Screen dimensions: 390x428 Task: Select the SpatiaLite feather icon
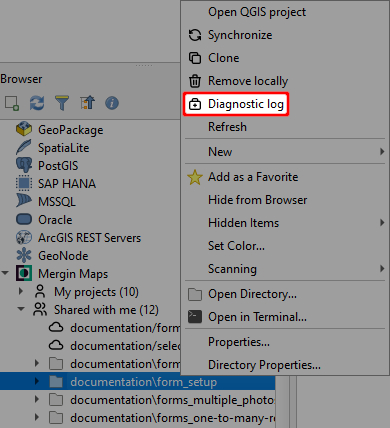click(24, 147)
